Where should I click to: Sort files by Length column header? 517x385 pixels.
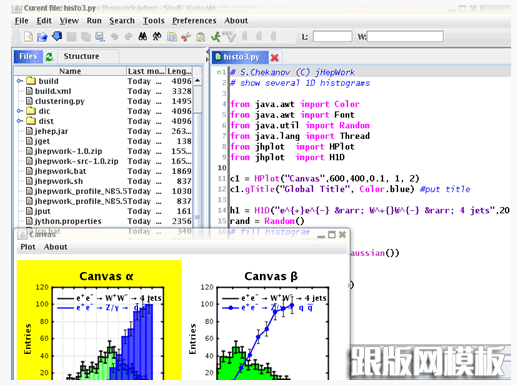point(179,71)
